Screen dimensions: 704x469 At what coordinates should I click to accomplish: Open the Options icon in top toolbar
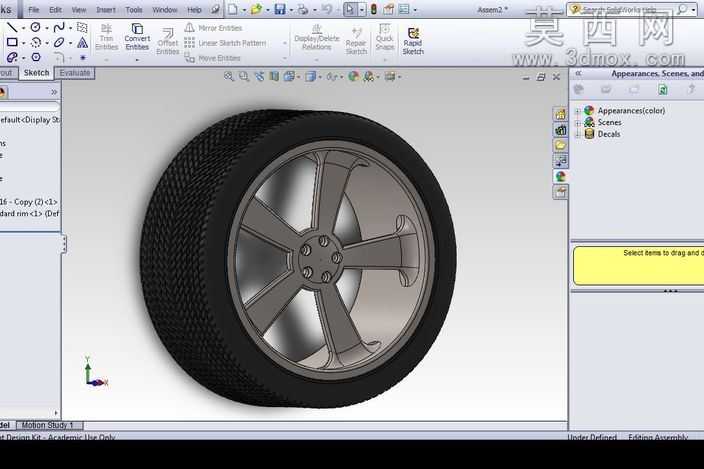click(404, 9)
